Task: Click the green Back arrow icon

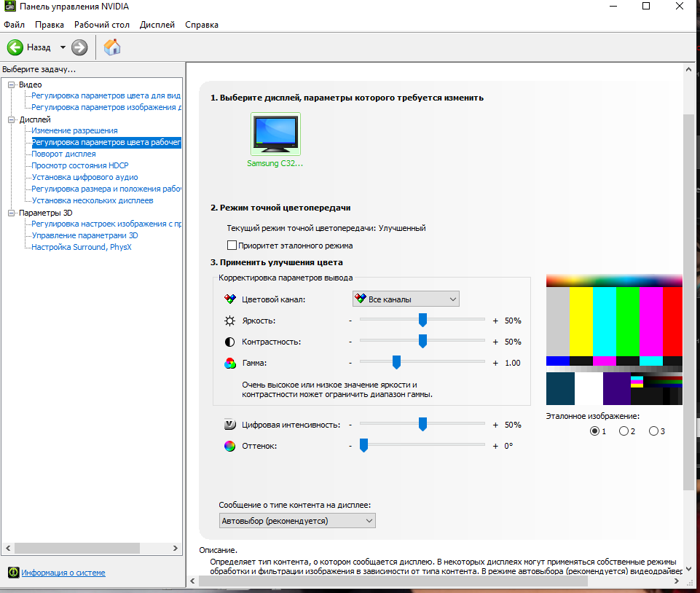Action: (x=15, y=47)
